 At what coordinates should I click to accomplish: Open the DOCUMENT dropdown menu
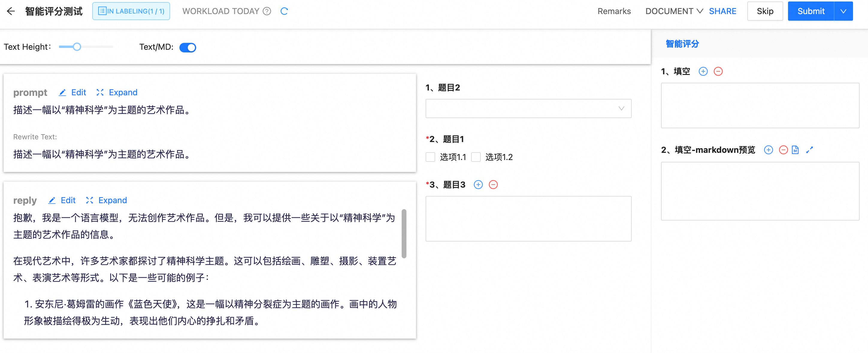[x=674, y=11]
